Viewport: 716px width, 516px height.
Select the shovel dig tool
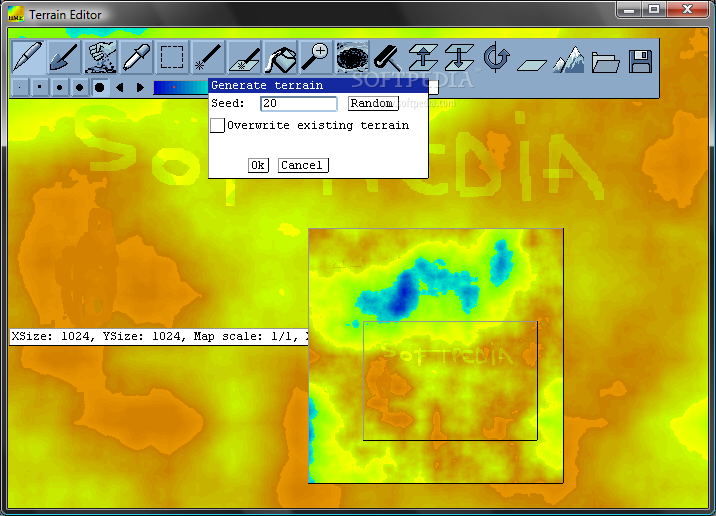coord(64,57)
